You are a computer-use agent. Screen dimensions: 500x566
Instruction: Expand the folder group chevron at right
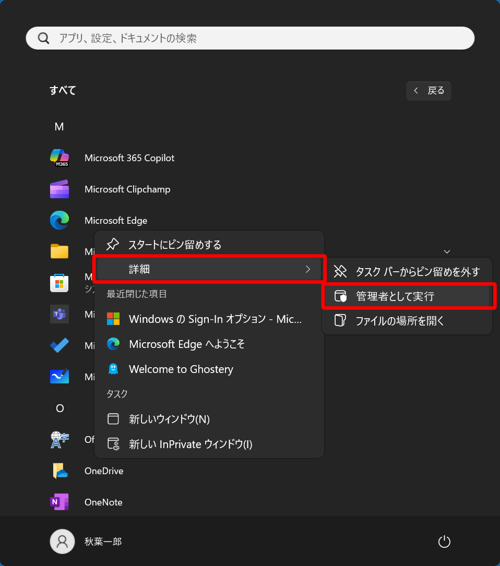[447, 252]
